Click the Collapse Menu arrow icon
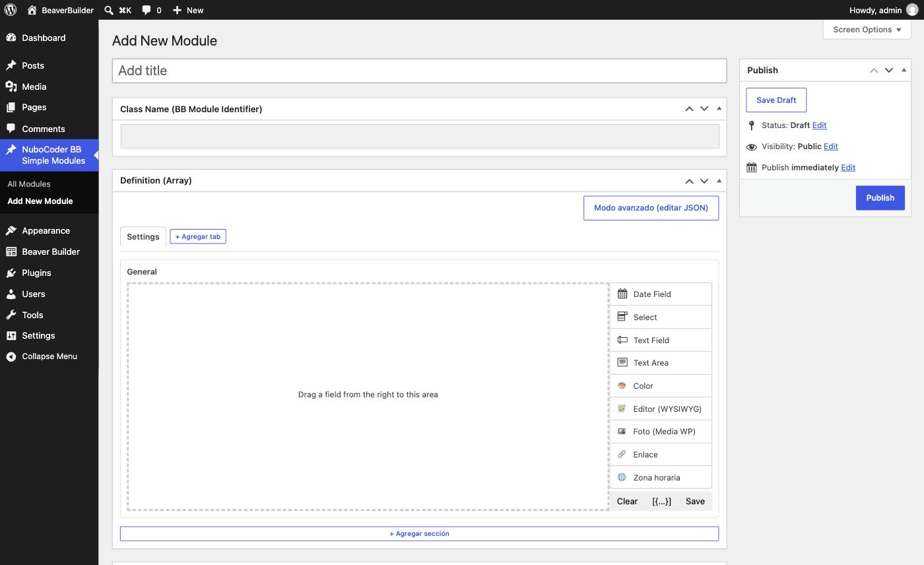The image size is (924, 565). pyautogui.click(x=11, y=356)
